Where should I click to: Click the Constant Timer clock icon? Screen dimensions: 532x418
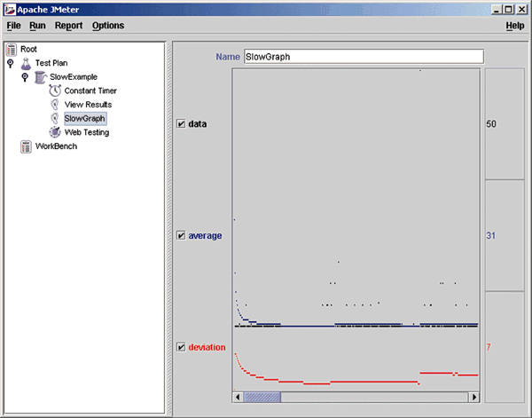click(55, 91)
